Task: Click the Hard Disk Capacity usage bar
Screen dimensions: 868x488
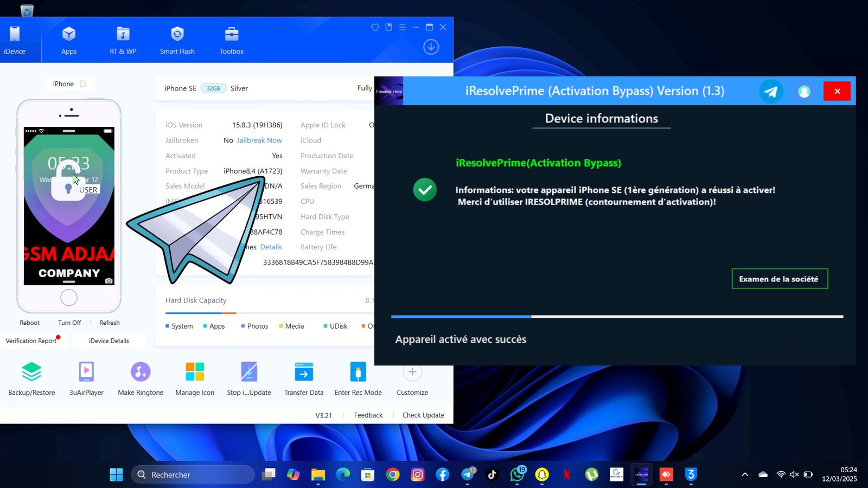Action: [270, 313]
